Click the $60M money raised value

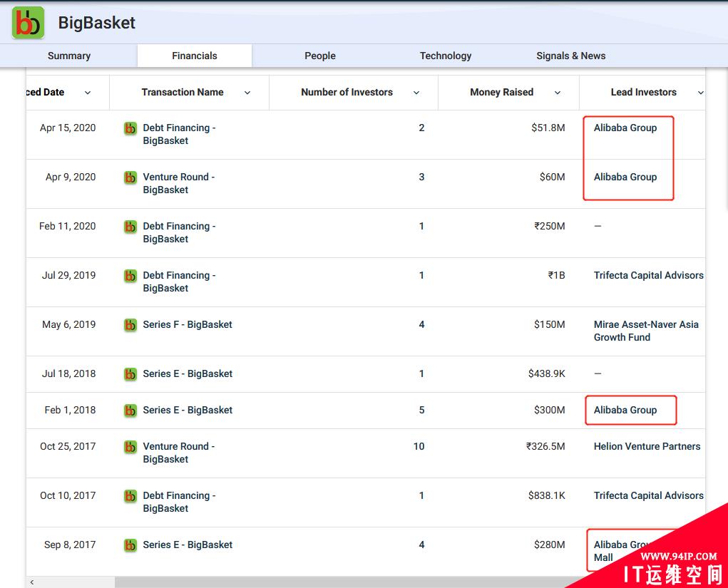coord(552,177)
